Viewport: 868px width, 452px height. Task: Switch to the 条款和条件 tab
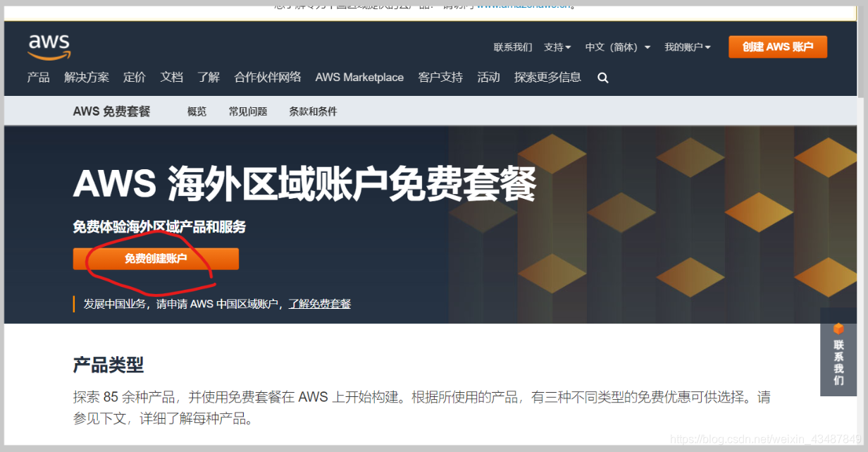pos(313,111)
